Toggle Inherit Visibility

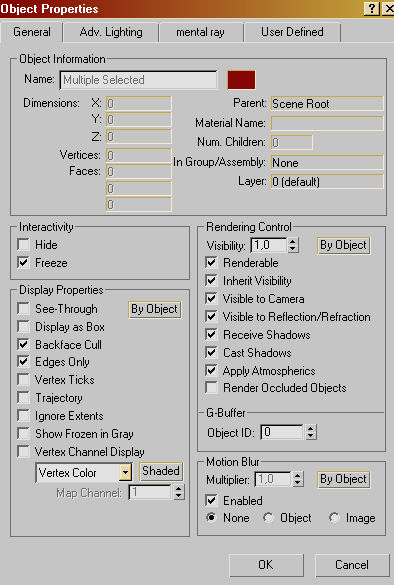pos(211,281)
